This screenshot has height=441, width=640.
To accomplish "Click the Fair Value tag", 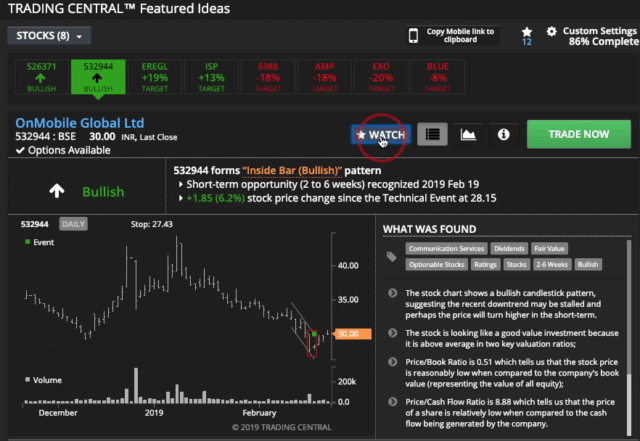I will point(549,249).
